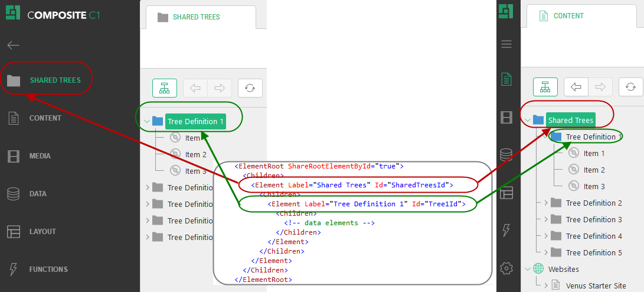Switch to the SHARED TREES tab

click(196, 17)
